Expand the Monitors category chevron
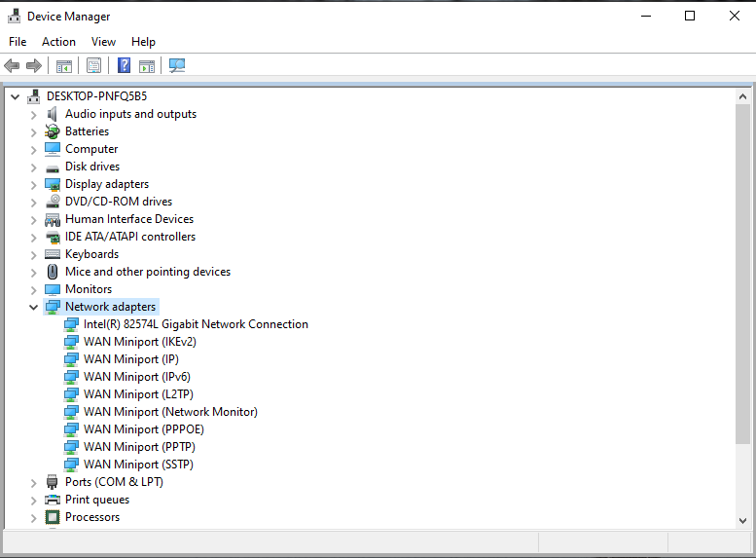 coord(33,290)
